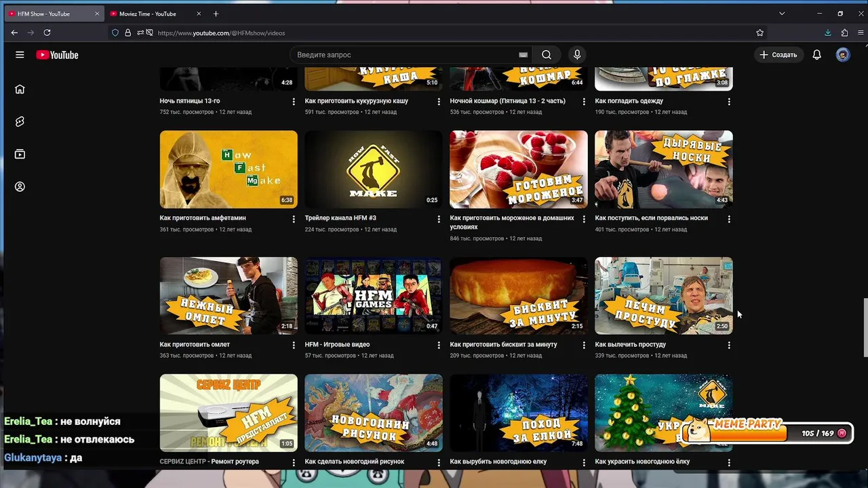Open the account avatar menu
Image resolution: width=868 pixels, height=488 pixels.
(843, 55)
